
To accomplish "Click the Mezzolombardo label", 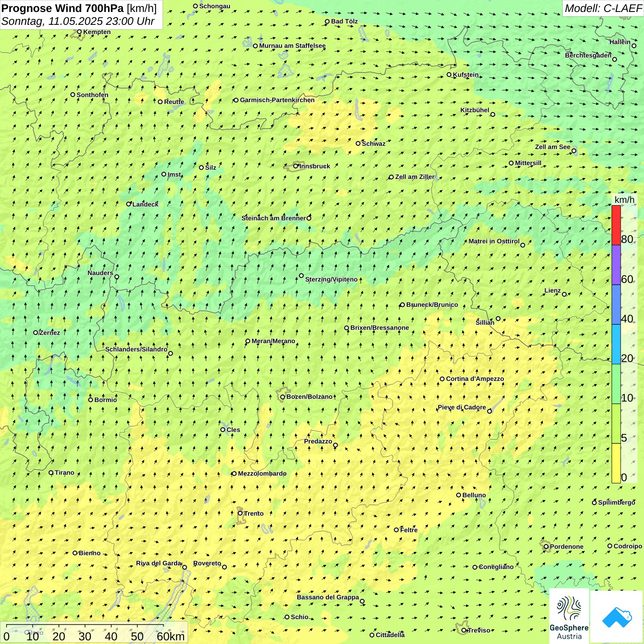I will click(x=262, y=473).
